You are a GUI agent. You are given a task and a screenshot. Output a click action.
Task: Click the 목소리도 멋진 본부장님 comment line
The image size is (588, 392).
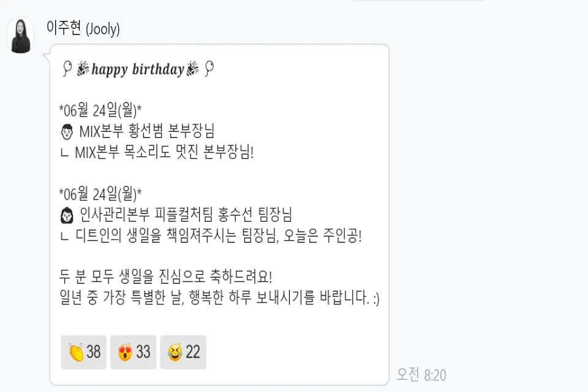pyautogui.click(x=157, y=153)
